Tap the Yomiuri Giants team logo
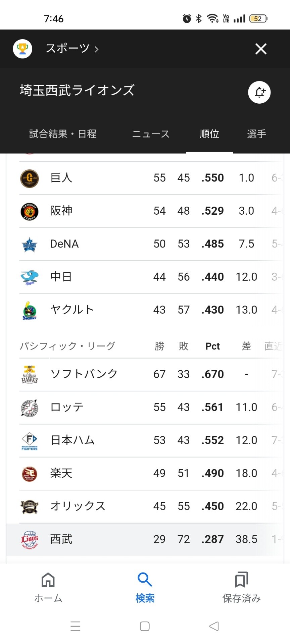Screen dimensions: 290x644 pos(30,178)
